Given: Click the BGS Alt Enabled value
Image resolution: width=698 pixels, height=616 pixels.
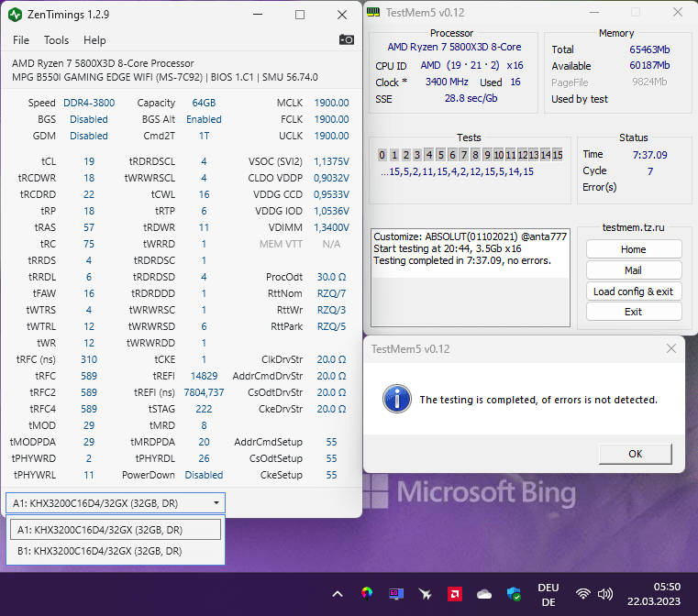Looking at the screenshot, I should (204, 119).
